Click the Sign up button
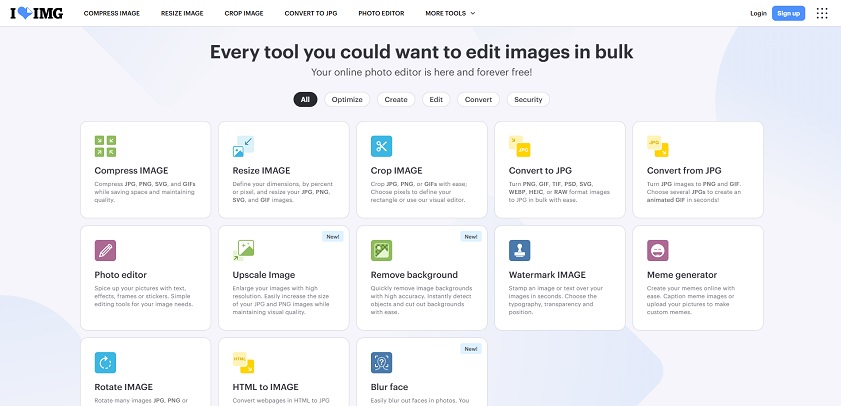Screen dimensions: 841x406 tap(789, 13)
